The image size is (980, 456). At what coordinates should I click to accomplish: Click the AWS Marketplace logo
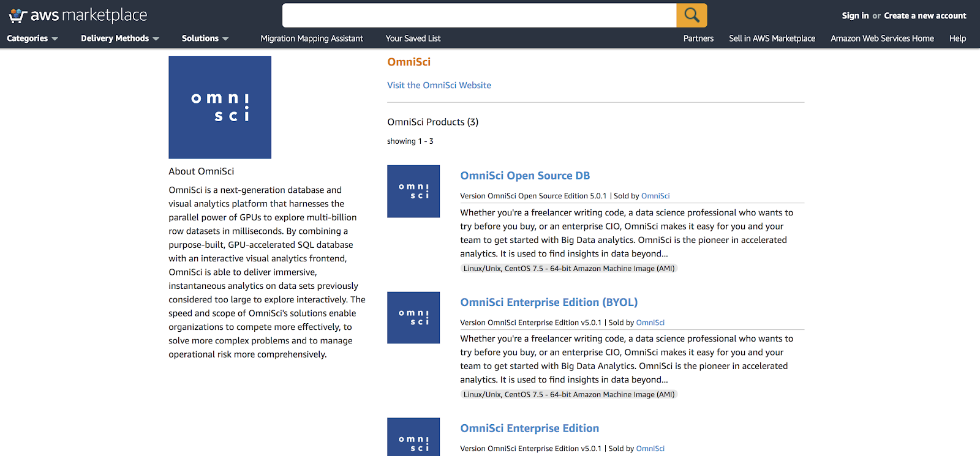(x=78, y=15)
